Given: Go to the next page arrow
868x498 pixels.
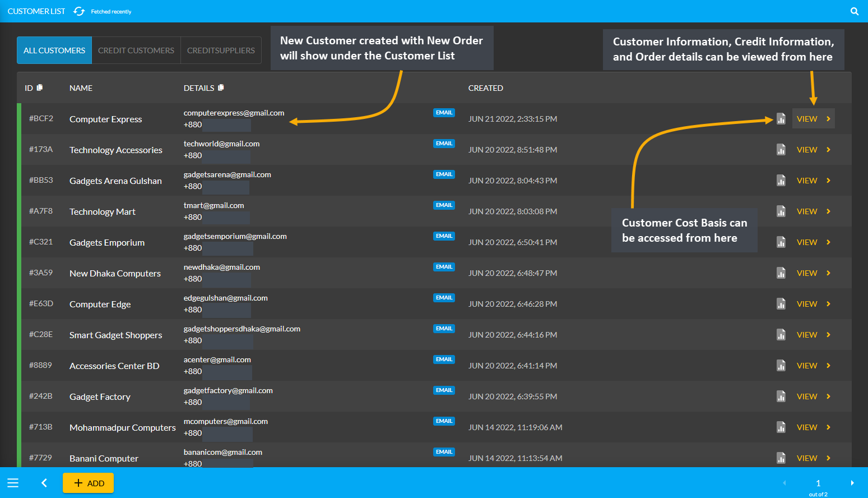Looking at the screenshot, I should coord(852,483).
